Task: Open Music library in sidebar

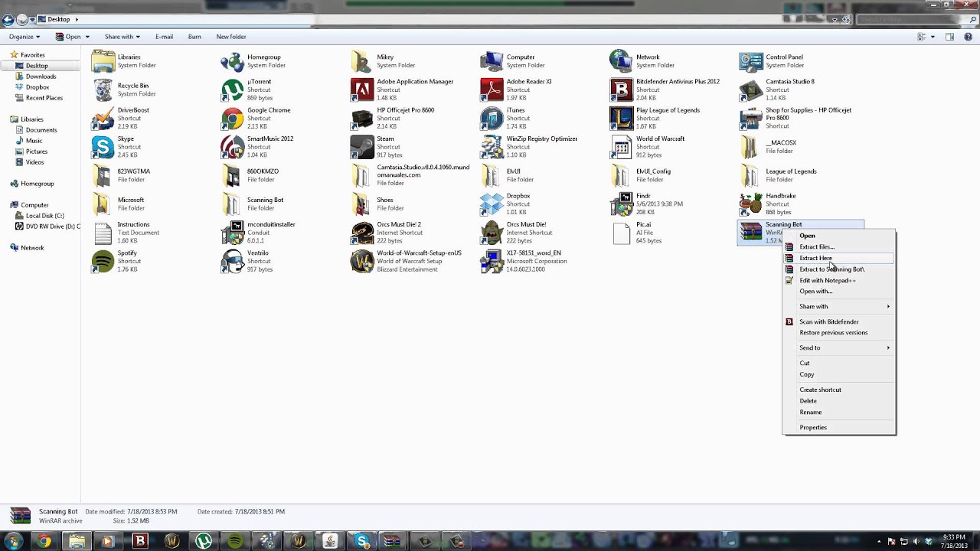Action: (x=34, y=141)
